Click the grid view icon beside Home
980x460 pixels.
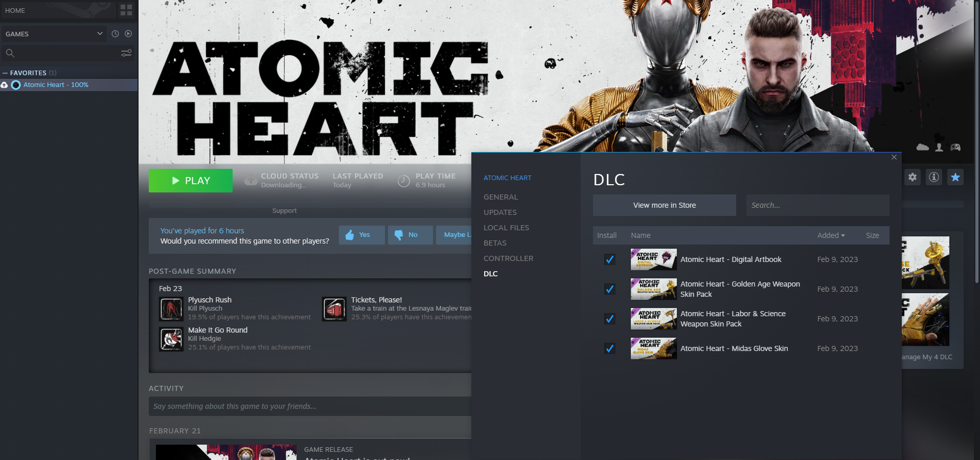coord(126,10)
